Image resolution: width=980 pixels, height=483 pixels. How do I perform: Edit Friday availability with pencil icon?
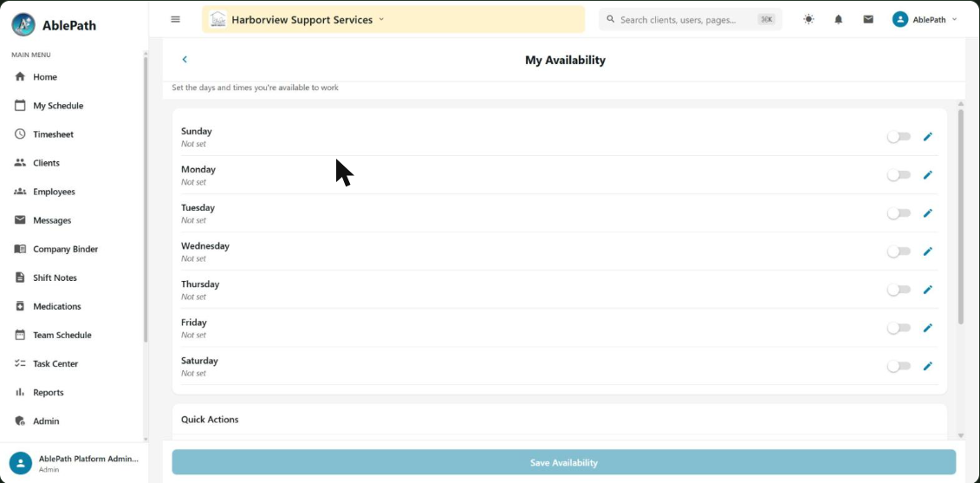(927, 327)
